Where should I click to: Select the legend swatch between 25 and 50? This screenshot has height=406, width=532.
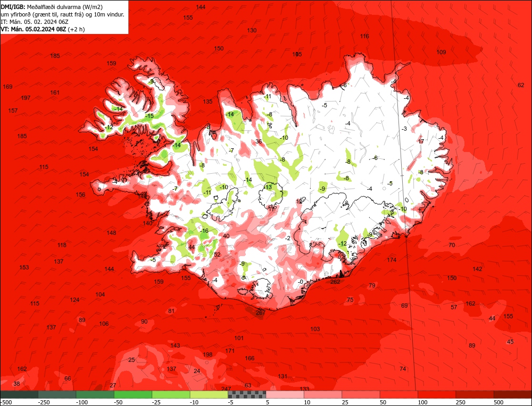[x=361, y=394]
